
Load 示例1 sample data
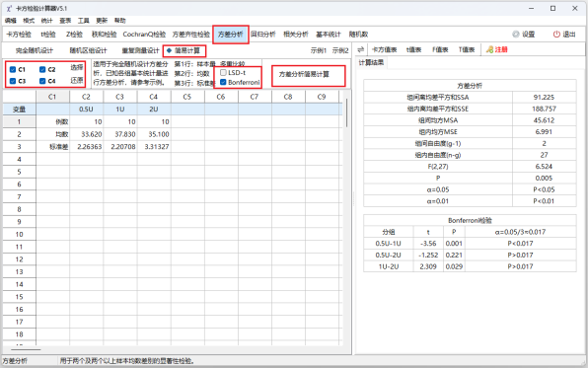pyautogui.click(x=319, y=50)
